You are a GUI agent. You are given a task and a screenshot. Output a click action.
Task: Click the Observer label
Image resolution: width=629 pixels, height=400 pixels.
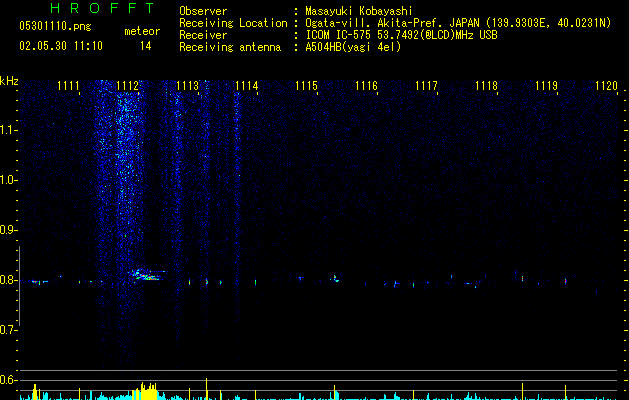(x=203, y=11)
